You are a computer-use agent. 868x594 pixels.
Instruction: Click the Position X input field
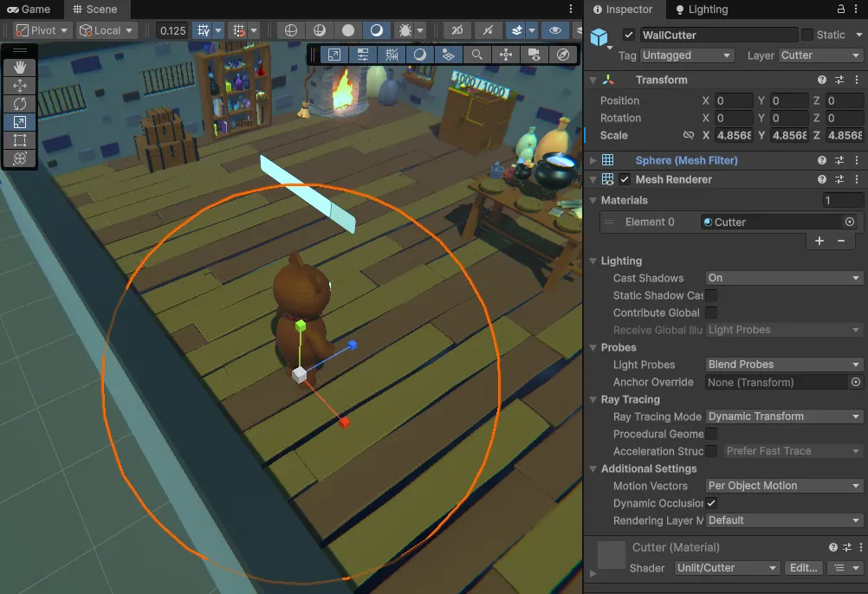coord(734,100)
